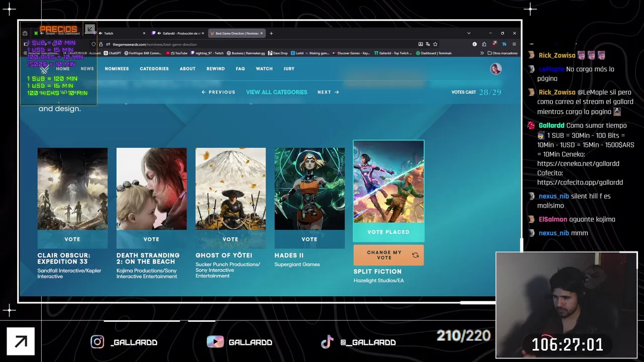Expand the hidden bookmarks overflow chevron
Image resolution: width=644 pixels, height=362 pixels.
[482, 53]
